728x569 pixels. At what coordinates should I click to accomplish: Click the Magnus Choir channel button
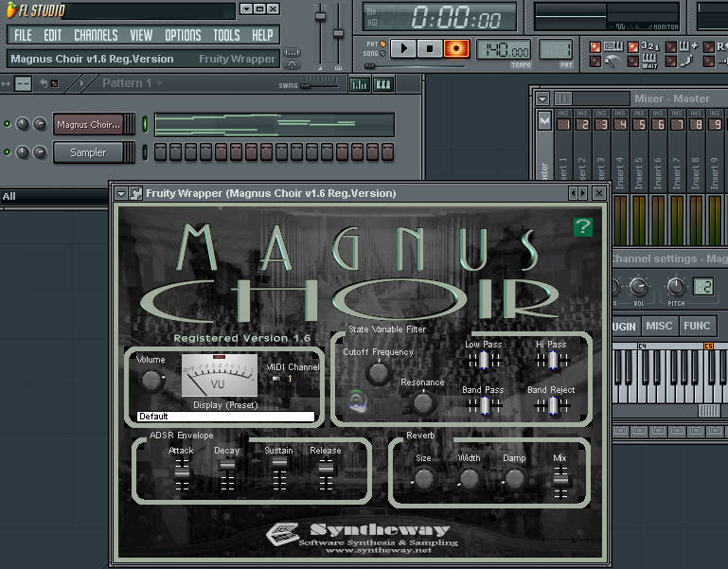(x=88, y=124)
